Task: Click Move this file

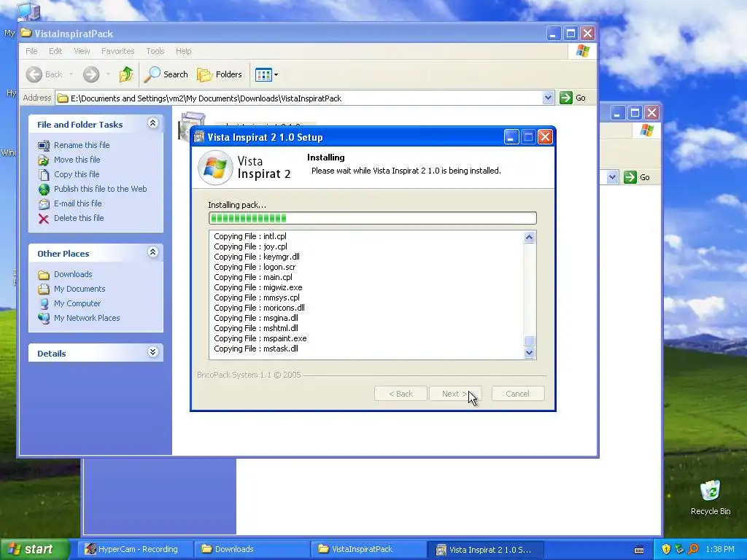Action: (77, 160)
